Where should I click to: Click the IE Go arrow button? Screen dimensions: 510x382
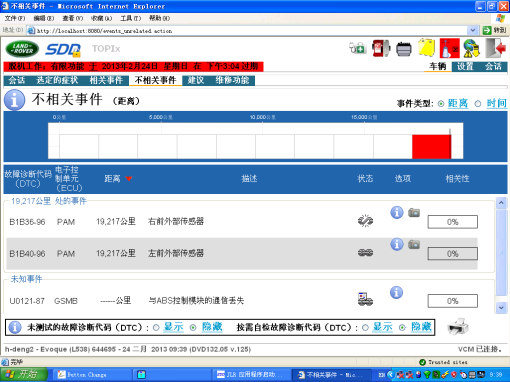(x=487, y=31)
